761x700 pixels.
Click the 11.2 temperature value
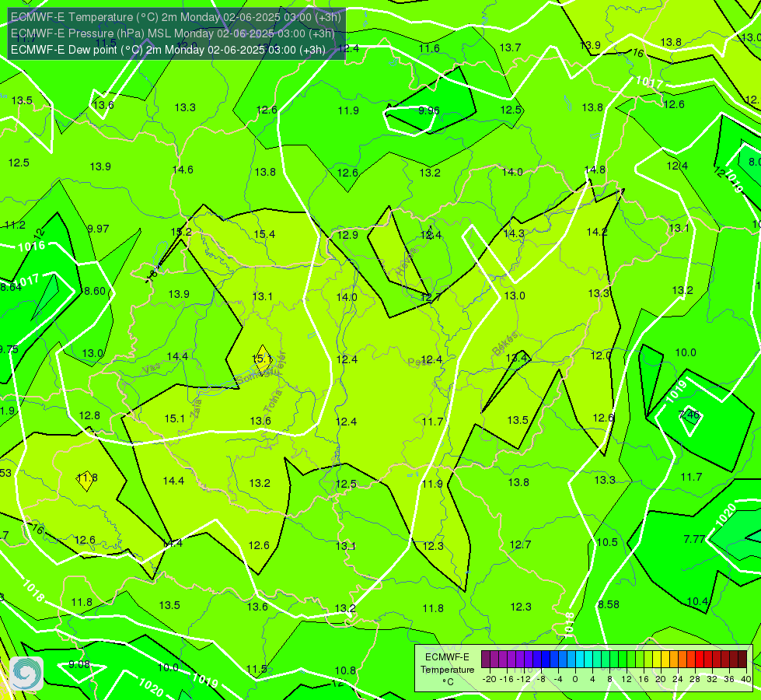pos(15,225)
